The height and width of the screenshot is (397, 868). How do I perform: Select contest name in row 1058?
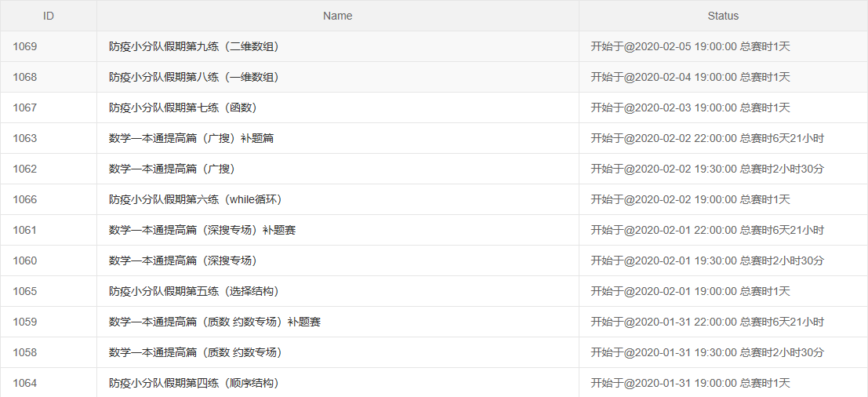tap(195, 352)
